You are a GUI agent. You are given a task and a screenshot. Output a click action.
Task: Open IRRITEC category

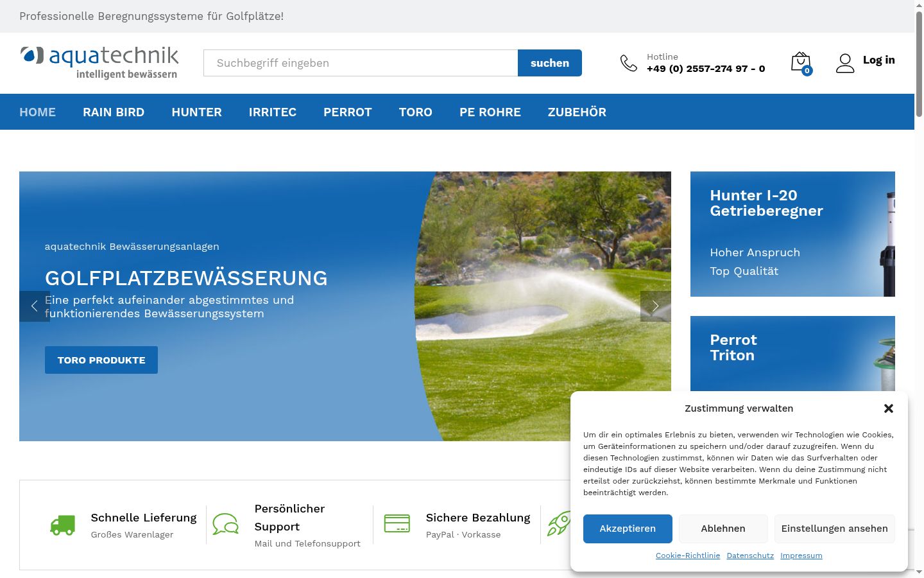(273, 112)
